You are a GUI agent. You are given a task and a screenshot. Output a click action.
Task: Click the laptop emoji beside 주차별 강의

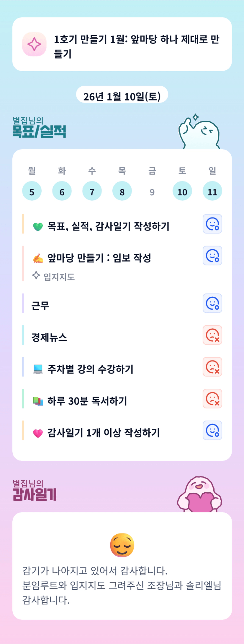[x=38, y=369]
